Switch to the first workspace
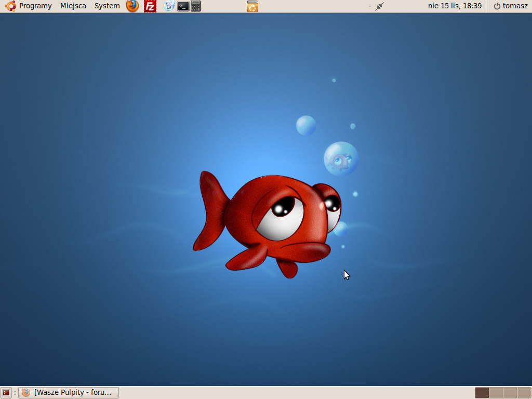Screen dimensions: 532x399 482,393
